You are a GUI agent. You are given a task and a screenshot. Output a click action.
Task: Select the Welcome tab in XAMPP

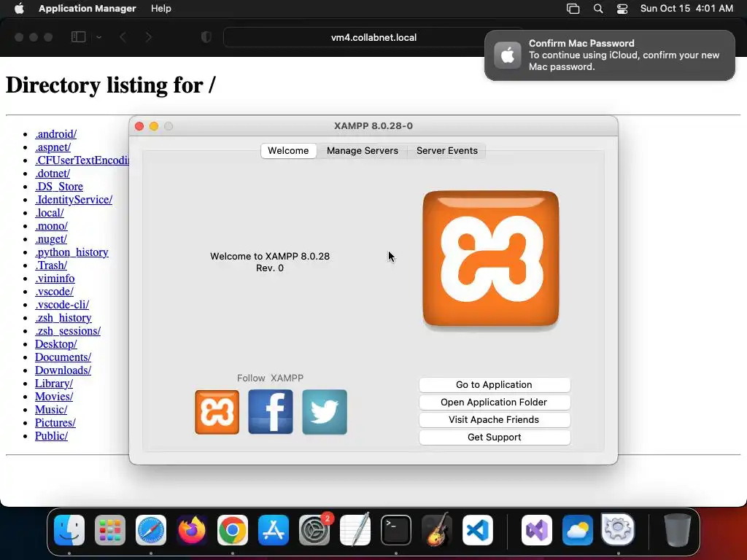pos(288,150)
